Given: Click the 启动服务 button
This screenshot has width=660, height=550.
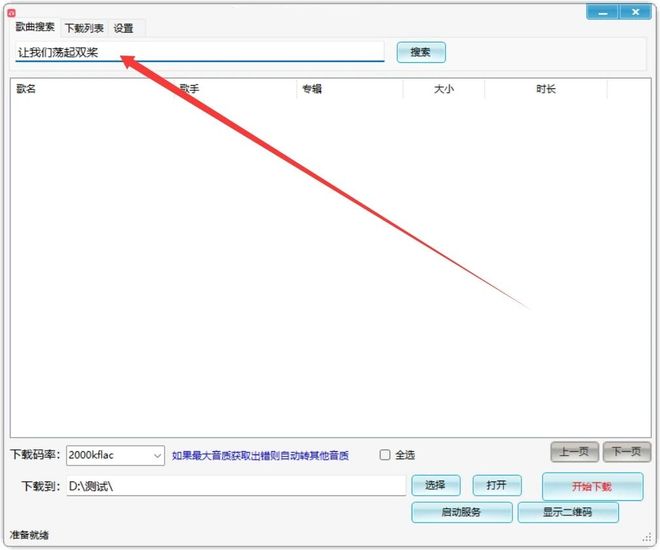Looking at the screenshot, I should 462,512.
